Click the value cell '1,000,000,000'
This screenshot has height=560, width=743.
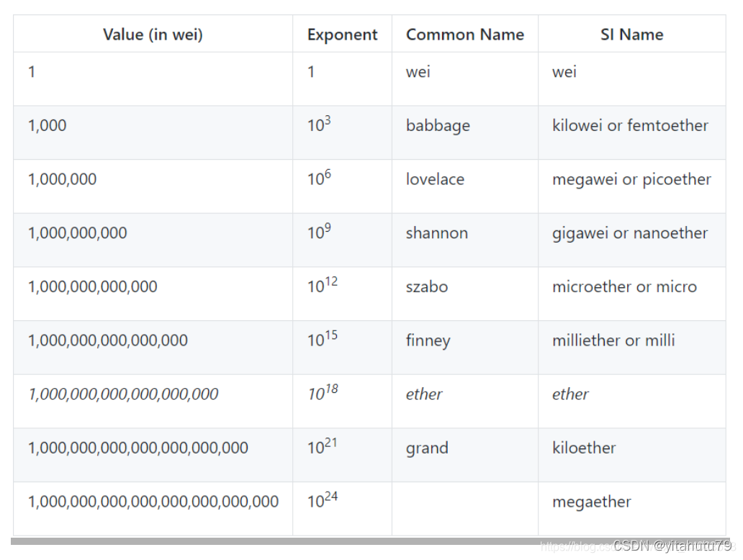(x=77, y=232)
